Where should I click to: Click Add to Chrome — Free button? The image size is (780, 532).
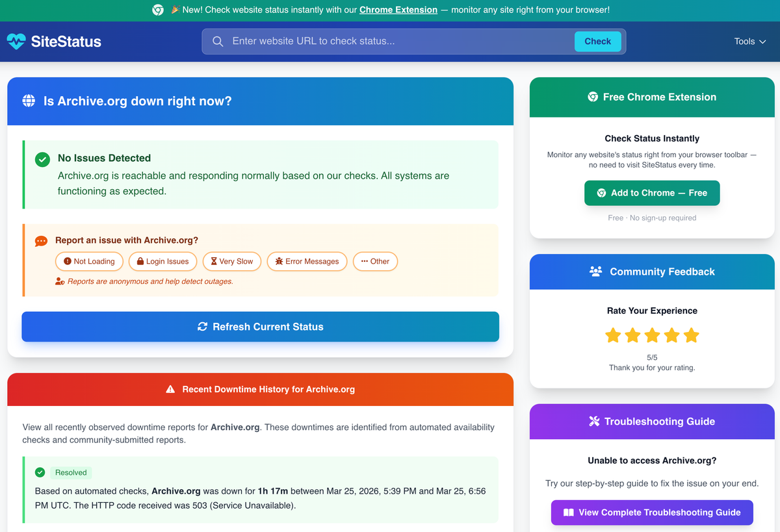coord(652,193)
